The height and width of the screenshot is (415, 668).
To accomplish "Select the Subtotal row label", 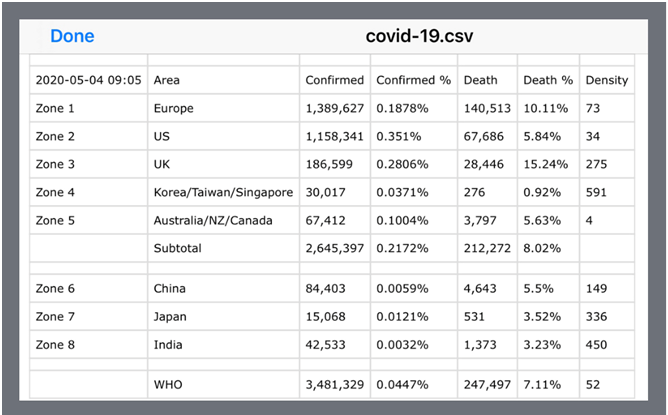I will click(178, 248).
